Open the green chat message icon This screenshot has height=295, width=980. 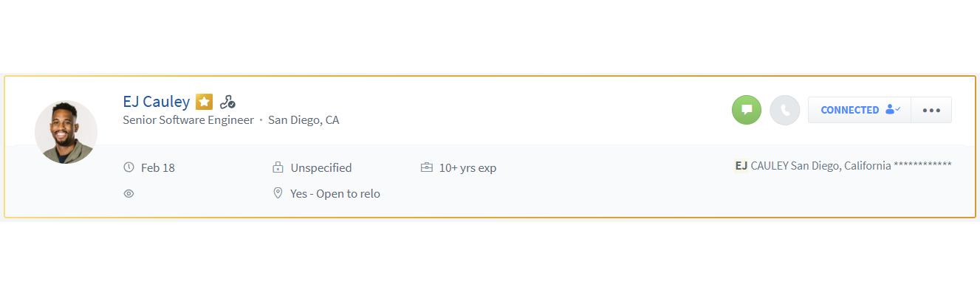coord(747,110)
